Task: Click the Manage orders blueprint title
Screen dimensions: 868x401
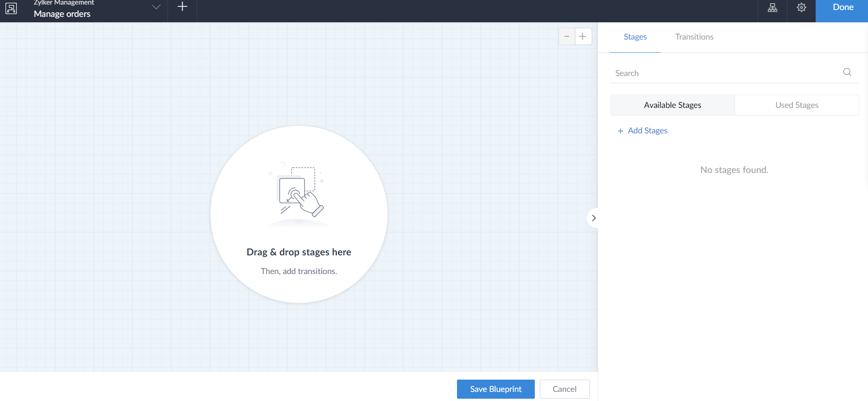Action: pyautogui.click(x=62, y=14)
